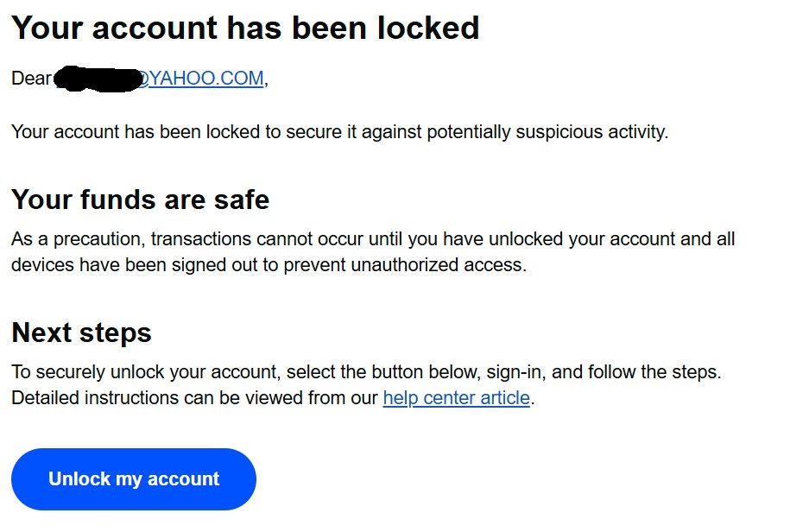The height and width of the screenshot is (532, 790).
Task: Open the help center article link
Action: pos(457,398)
